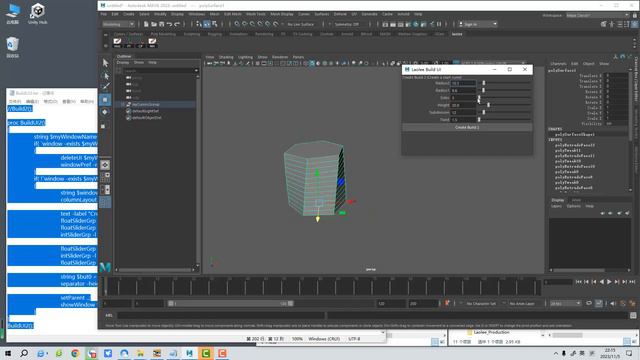640x360 pixels.
Task: Open Symmetry Off dropdown
Action: [347, 24]
